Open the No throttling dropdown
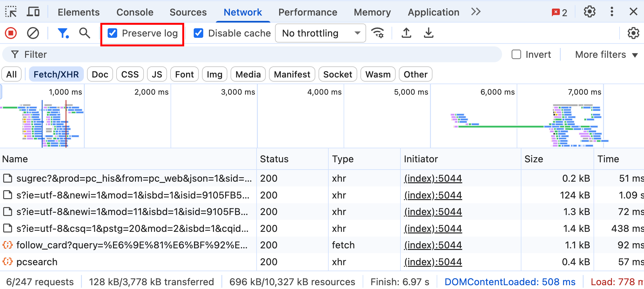 (320, 33)
